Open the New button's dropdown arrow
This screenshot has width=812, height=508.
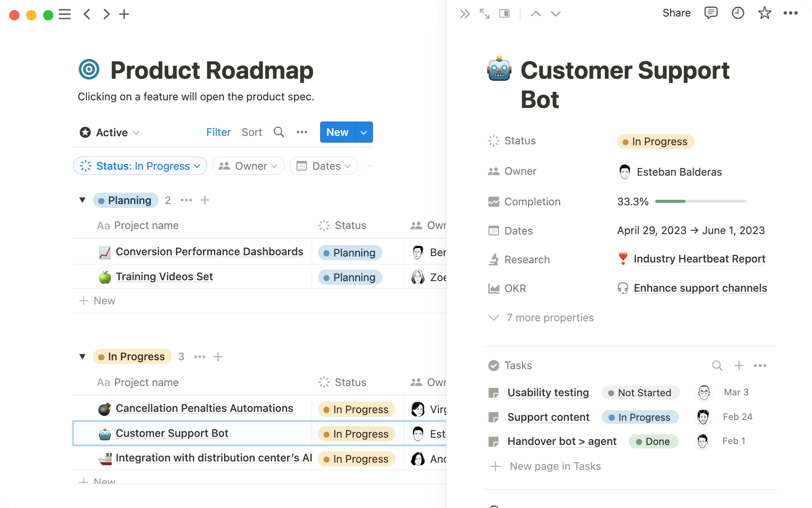(364, 132)
